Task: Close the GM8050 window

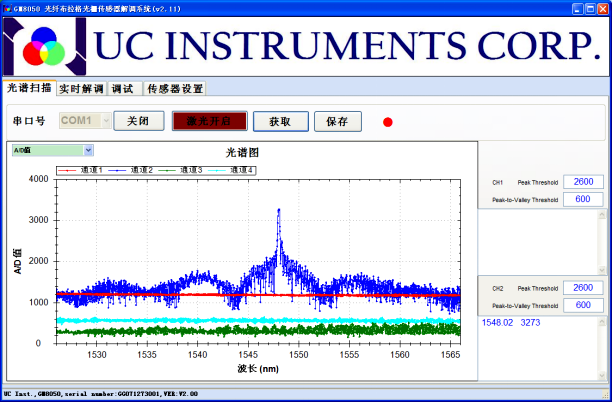Action: click(x=603, y=9)
